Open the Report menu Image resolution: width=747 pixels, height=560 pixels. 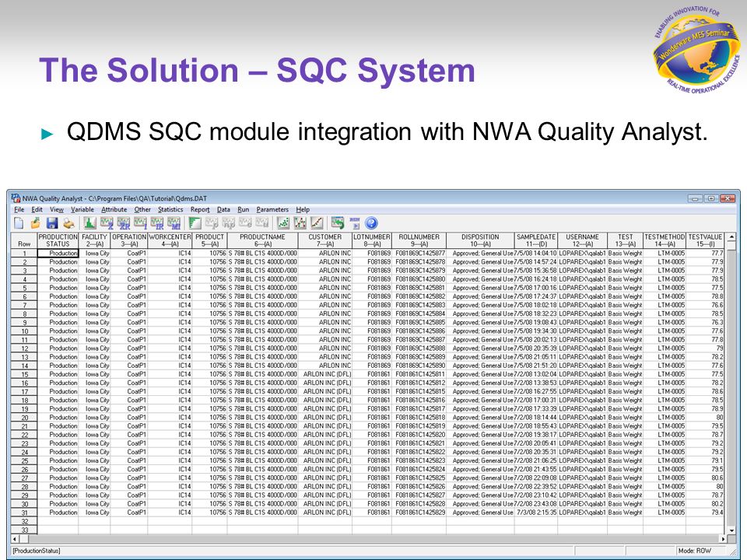point(200,209)
